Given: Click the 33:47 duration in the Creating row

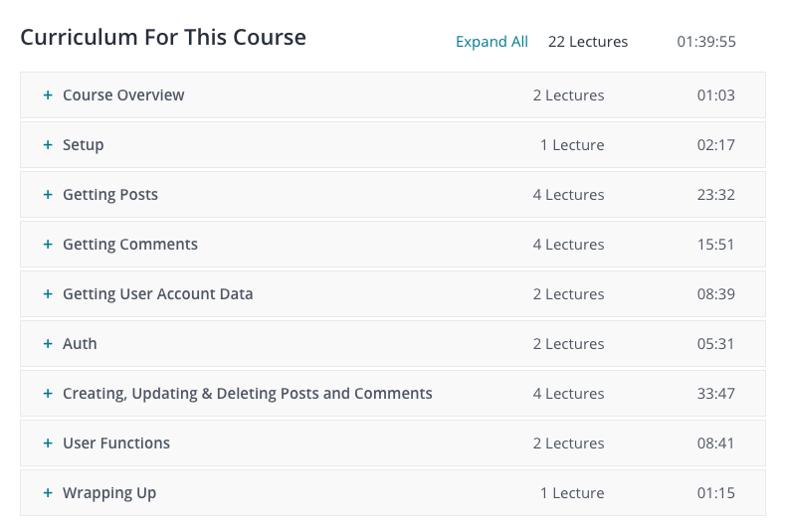Looking at the screenshot, I should [x=716, y=394].
